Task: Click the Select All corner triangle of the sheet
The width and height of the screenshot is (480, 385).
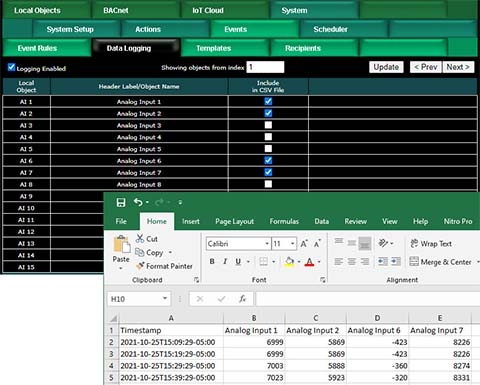Action: click(x=113, y=318)
